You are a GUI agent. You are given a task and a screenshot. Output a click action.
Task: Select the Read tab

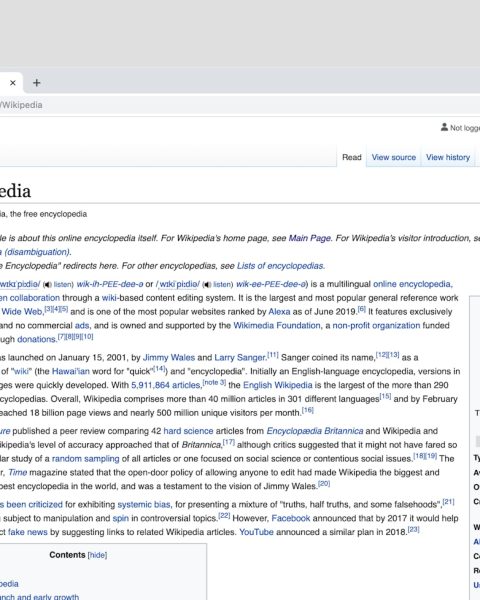tap(352, 157)
